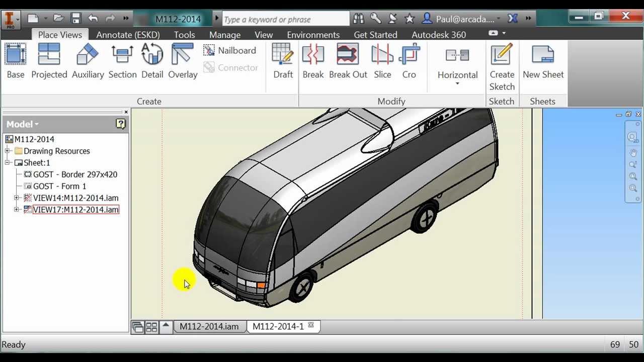
Task: Start Create Sketch tool
Action: 502,66
